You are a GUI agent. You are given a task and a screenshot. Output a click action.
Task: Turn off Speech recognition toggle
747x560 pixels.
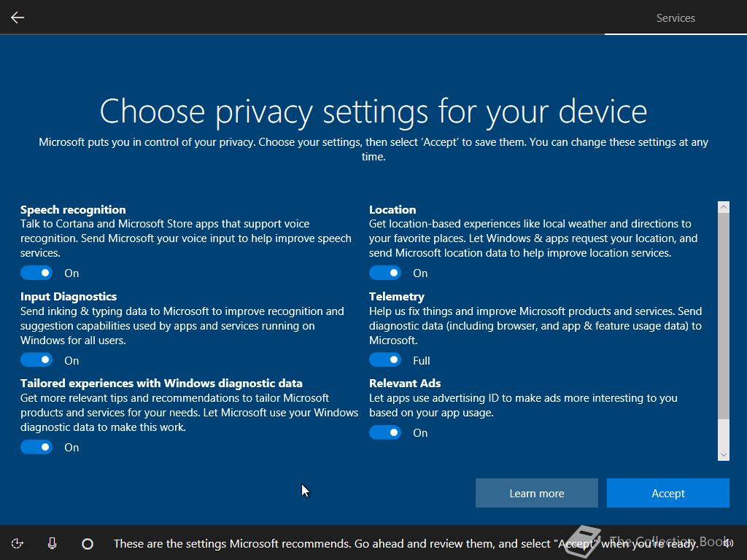(36, 273)
